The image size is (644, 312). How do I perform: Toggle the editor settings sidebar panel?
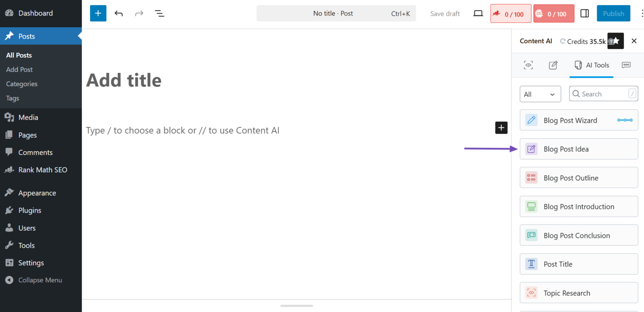click(584, 13)
